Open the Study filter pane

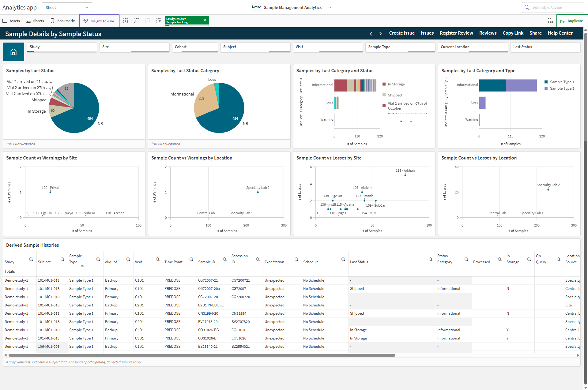coord(62,47)
